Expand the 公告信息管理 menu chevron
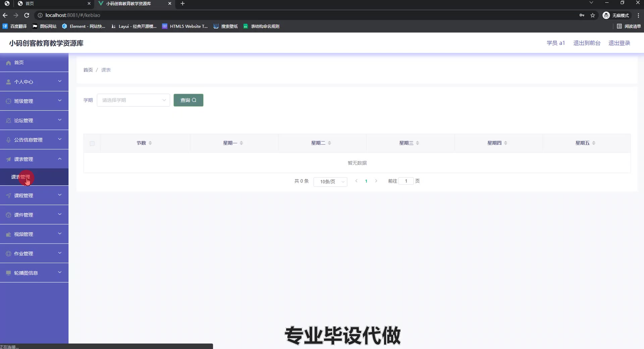This screenshot has width=644, height=349. (x=60, y=139)
